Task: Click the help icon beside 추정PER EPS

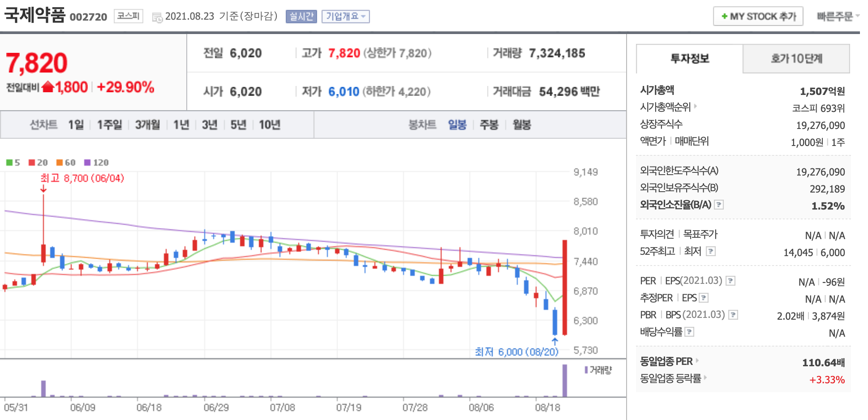Action: 704,298
